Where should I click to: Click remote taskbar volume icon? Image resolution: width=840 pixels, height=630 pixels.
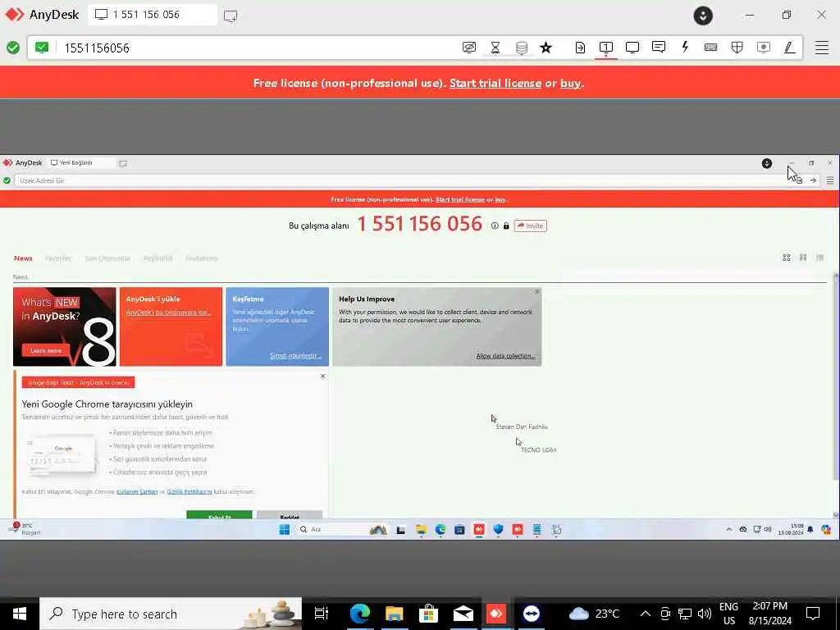[x=768, y=529]
